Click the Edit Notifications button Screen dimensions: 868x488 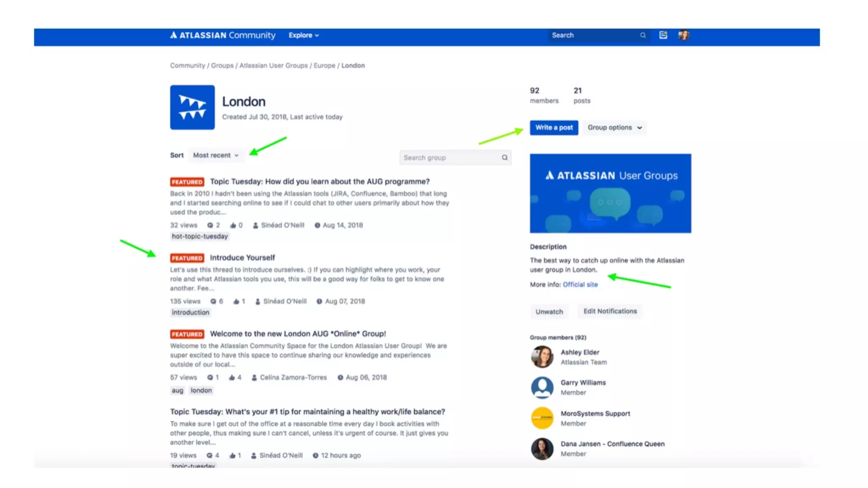tap(610, 311)
